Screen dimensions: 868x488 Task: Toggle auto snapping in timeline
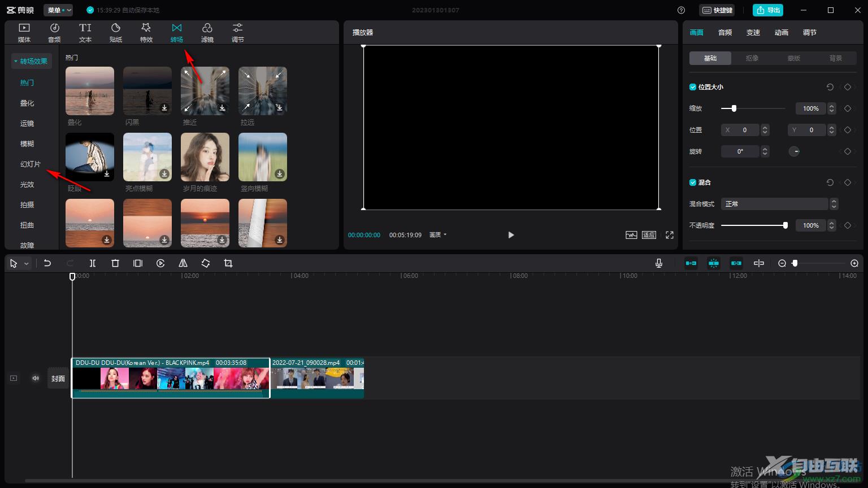click(x=714, y=263)
